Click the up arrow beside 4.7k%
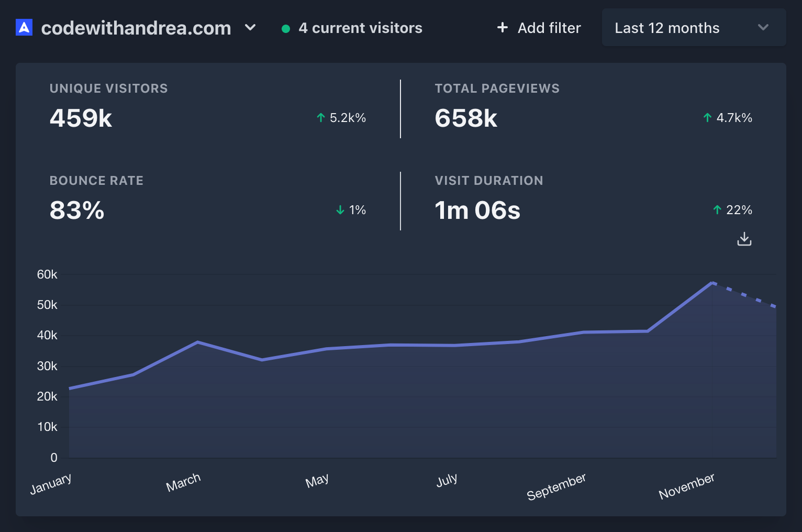This screenshot has height=532, width=802. click(707, 118)
